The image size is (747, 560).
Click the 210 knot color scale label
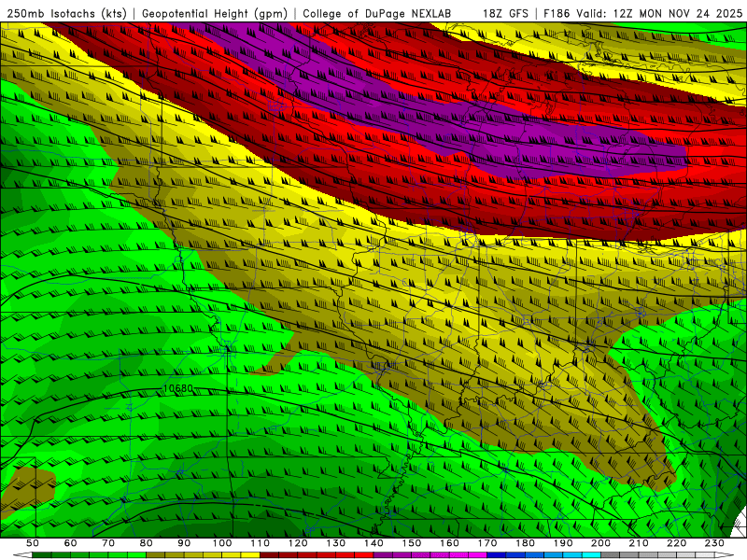click(x=639, y=543)
